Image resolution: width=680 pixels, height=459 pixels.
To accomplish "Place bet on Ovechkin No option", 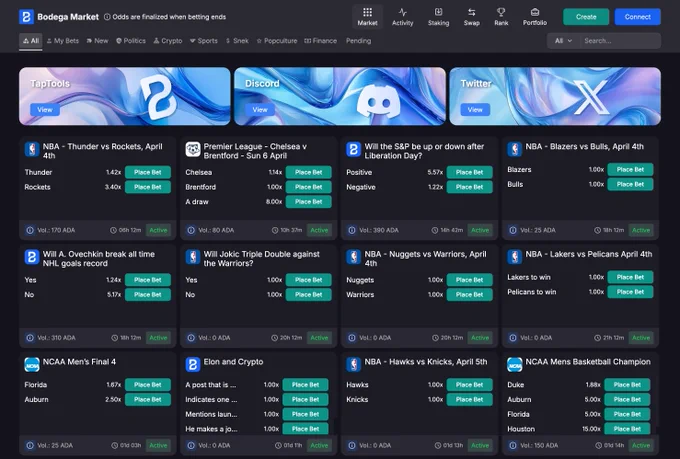I will tap(147, 295).
